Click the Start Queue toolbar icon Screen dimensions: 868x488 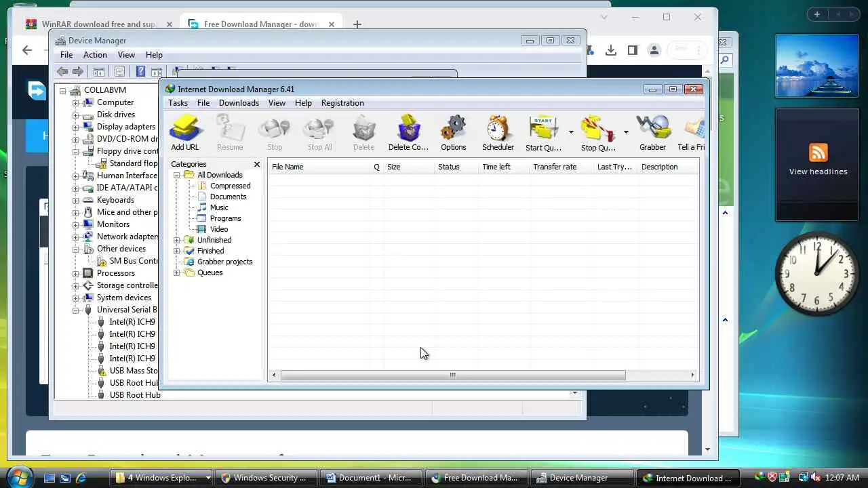click(543, 132)
